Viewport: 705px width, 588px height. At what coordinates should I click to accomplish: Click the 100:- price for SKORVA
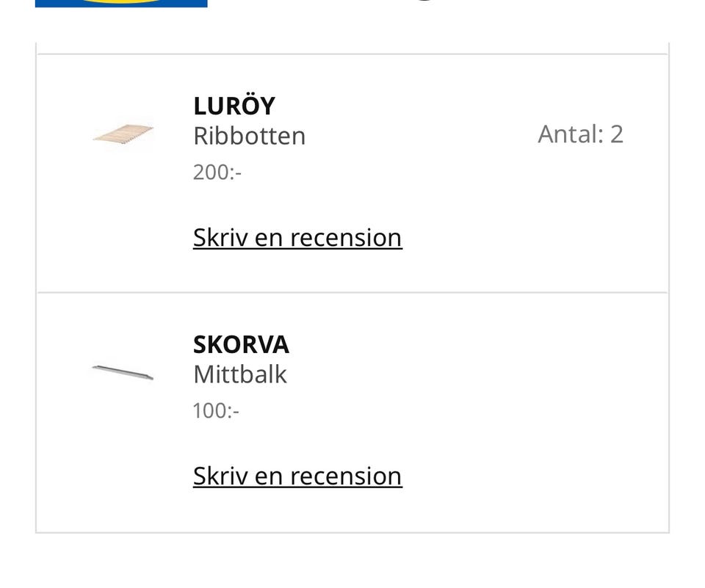[215, 410]
